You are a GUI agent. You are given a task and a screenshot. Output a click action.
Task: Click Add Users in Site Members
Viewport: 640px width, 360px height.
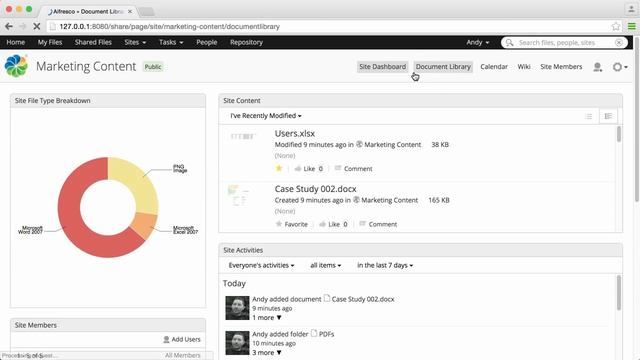coord(182,339)
